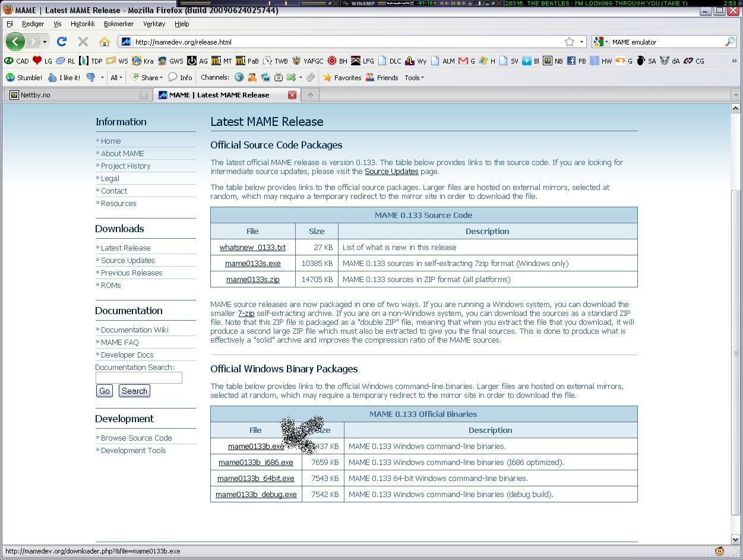This screenshot has width=743, height=560.
Task: Open the Share dropdown
Action: pos(146,77)
